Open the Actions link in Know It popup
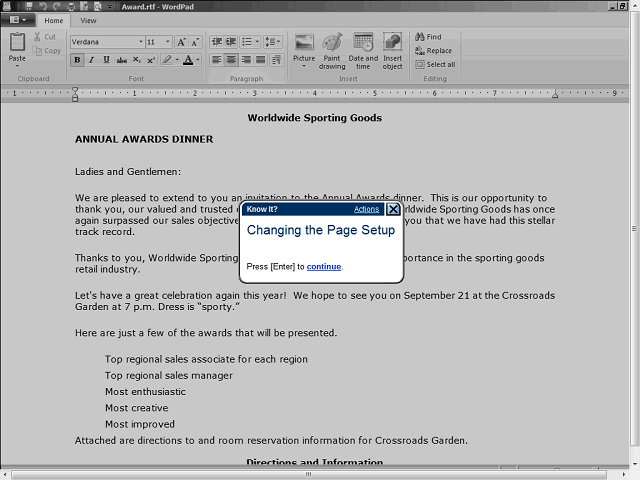The image size is (640, 480). pyautogui.click(x=366, y=209)
